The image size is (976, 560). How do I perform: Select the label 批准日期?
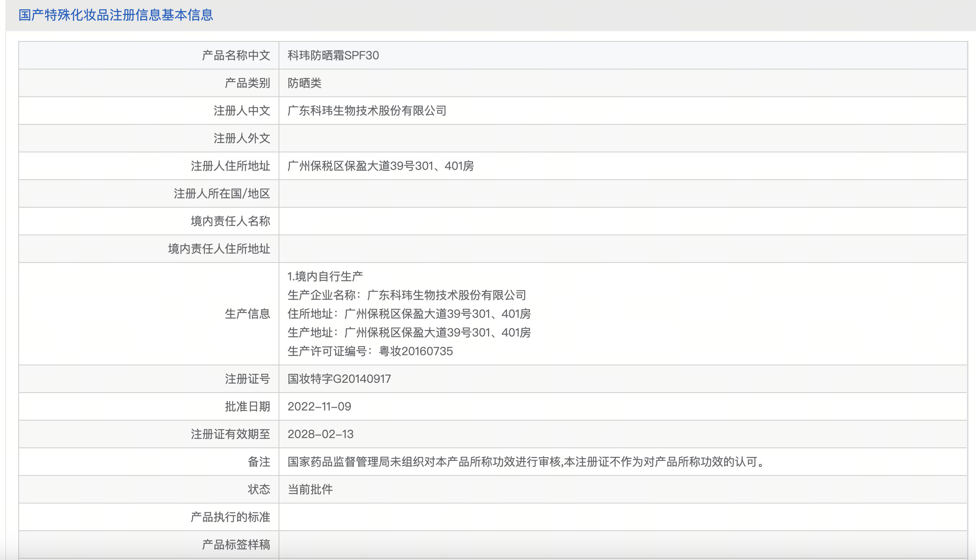click(248, 406)
